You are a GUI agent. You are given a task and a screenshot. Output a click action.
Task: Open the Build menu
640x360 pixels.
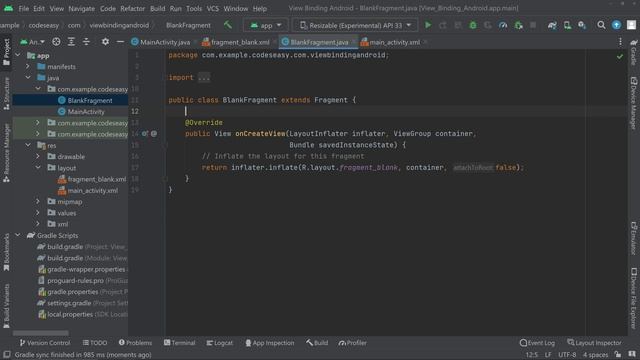tap(158, 8)
